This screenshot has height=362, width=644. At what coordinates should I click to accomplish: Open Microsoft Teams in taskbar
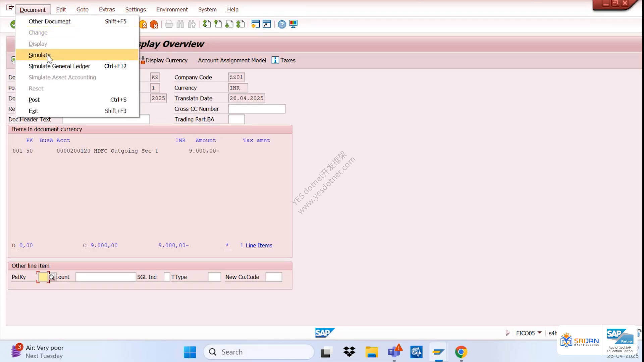(x=394, y=352)
